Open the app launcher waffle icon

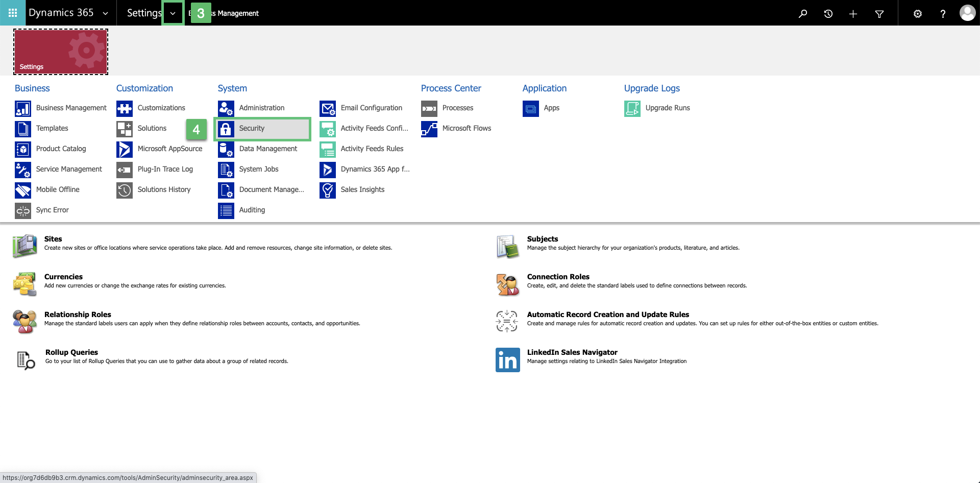pyautogui.click(x=13, y=13)
